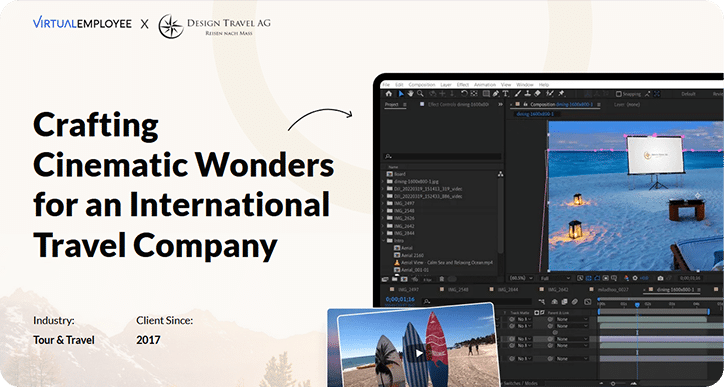Click the blue playhead marker on timeline ruler
724x387 pixels.
pos(637,305)
